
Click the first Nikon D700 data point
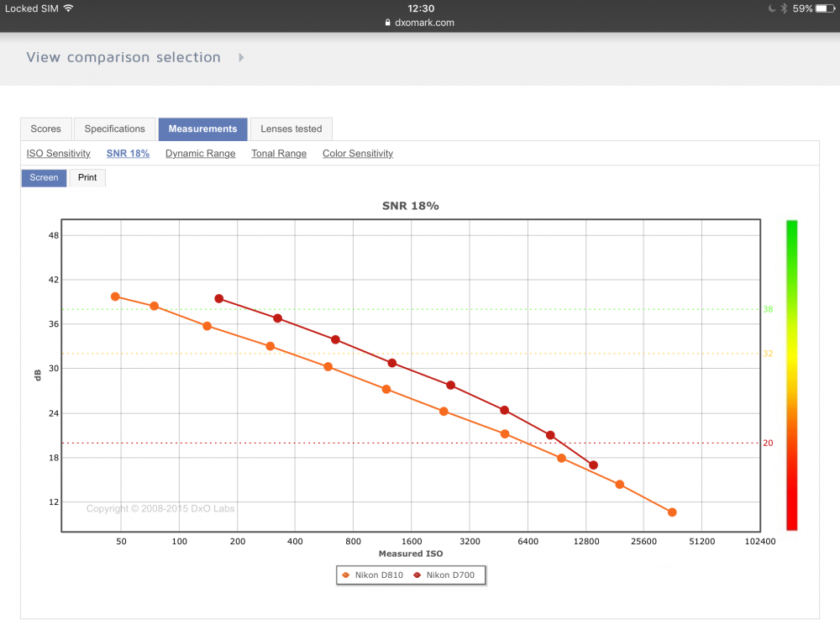pos(218,298)
